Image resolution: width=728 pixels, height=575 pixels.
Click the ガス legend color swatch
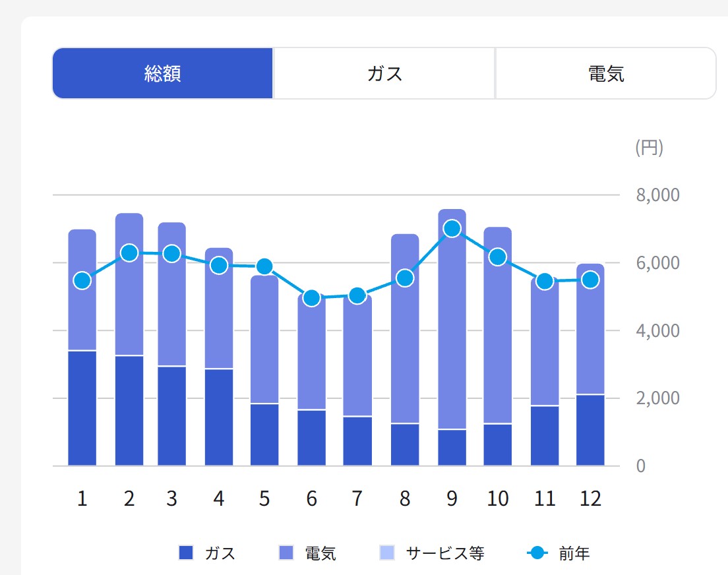point(186,553)
